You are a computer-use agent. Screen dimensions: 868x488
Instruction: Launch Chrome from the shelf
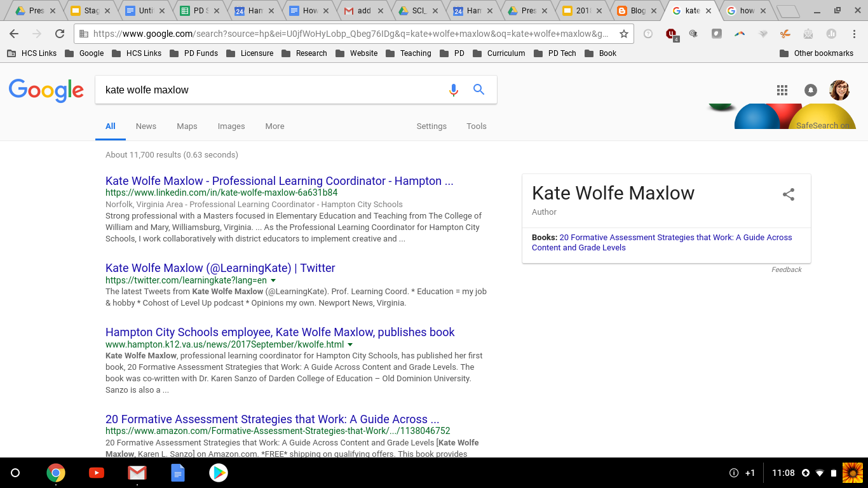tap(56, 473)
